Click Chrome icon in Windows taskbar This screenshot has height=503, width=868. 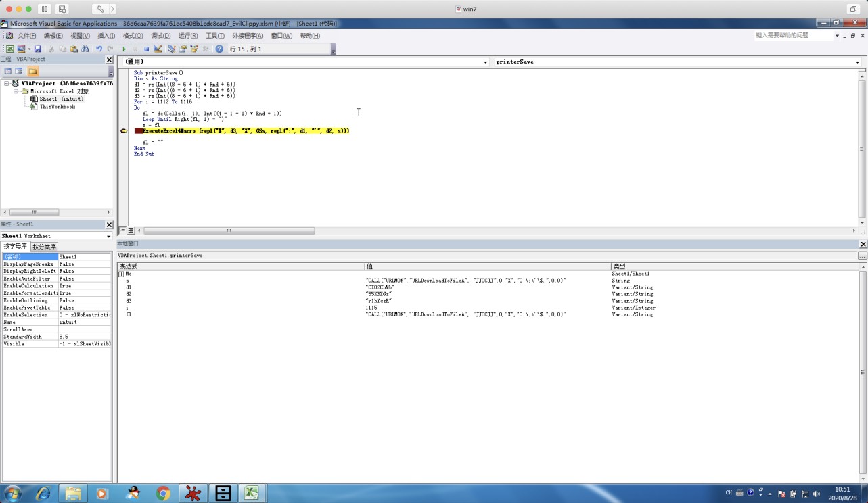coord(163,494)
